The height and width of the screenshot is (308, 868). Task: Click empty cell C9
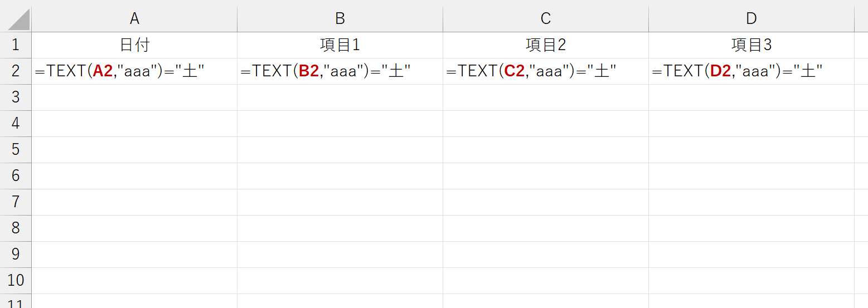(x=546, y=255)
